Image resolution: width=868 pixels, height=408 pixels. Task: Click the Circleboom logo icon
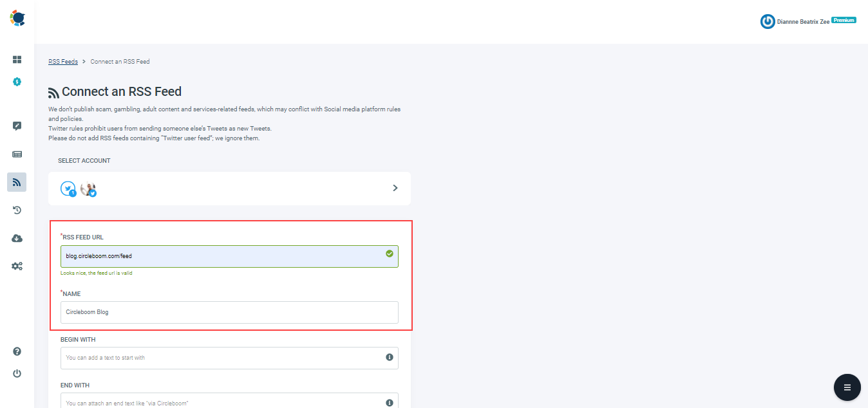click(x=17, y=18)
